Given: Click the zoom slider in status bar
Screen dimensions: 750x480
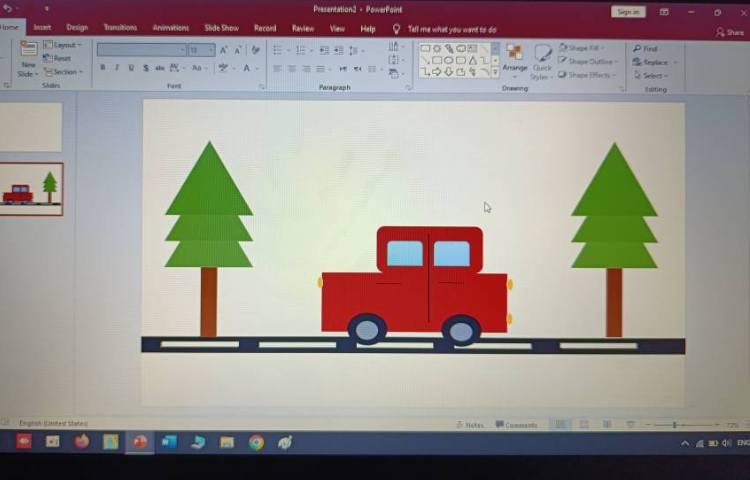Looking at the screenshot, I should click(675, 425).
